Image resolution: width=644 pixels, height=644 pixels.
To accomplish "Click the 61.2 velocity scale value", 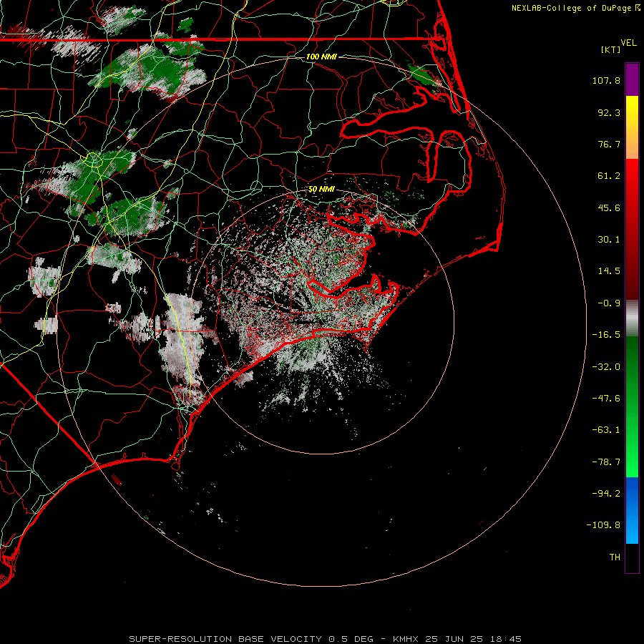I will tap(609, 176).
